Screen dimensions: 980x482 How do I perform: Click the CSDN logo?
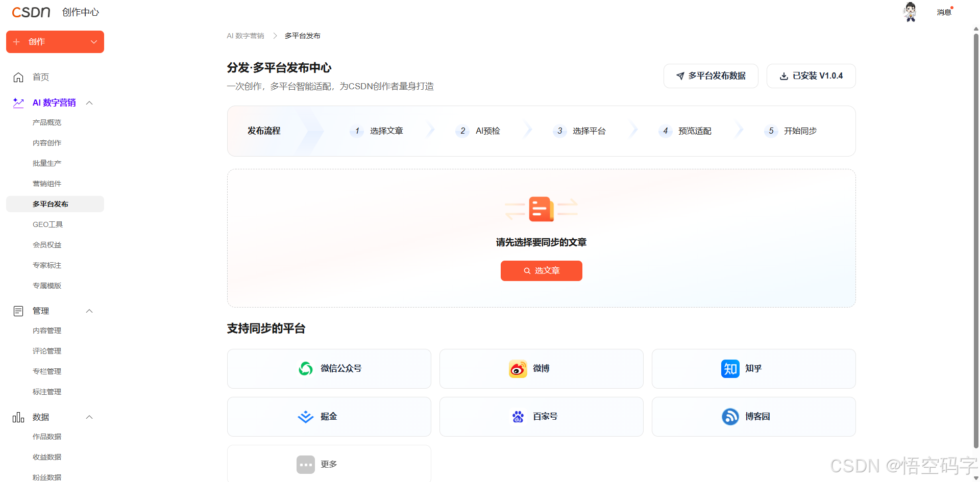(x=31, y=12)
